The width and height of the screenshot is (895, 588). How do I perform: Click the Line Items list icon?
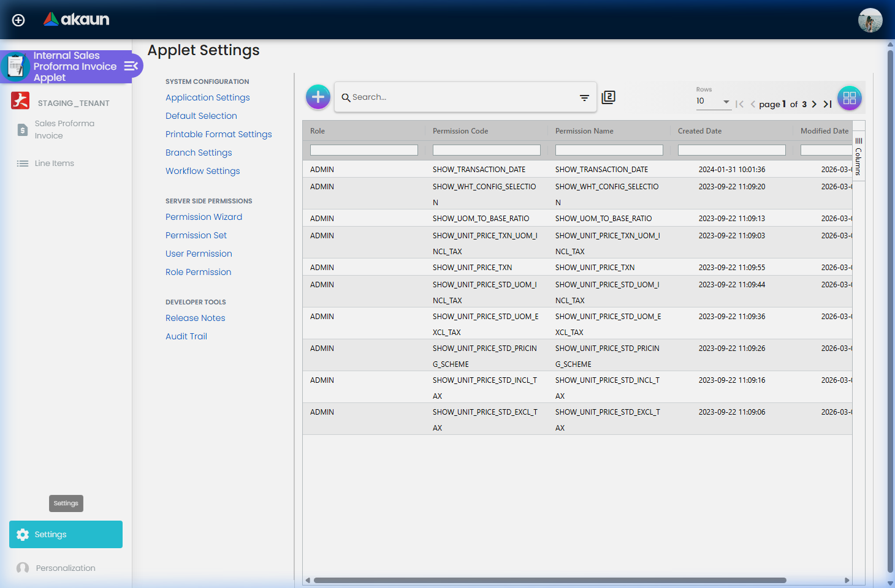tap(23, 163)
